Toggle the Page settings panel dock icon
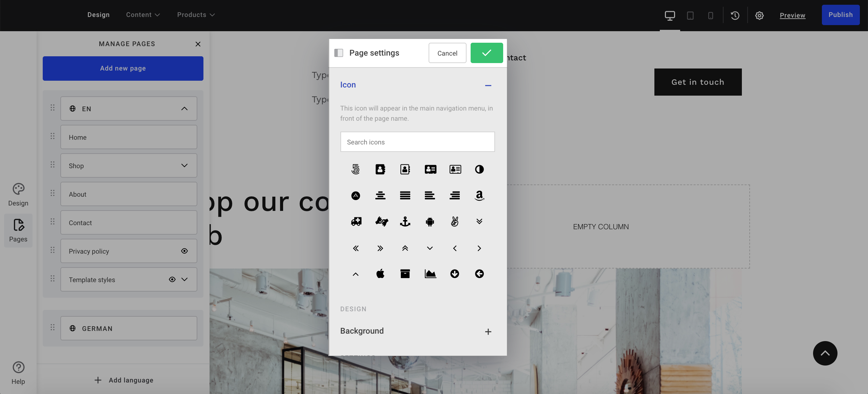The width and height of the screenshot is (868, 394). click(x=338, y=53)
